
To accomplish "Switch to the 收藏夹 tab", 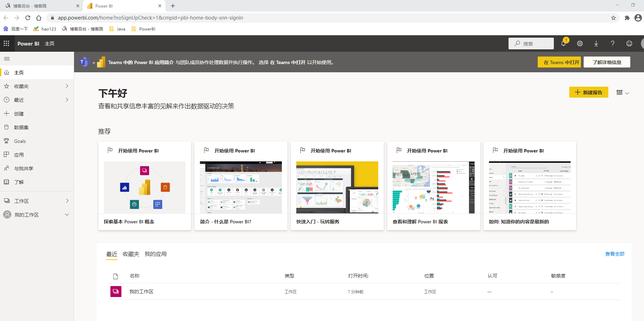I will [131, 254].
